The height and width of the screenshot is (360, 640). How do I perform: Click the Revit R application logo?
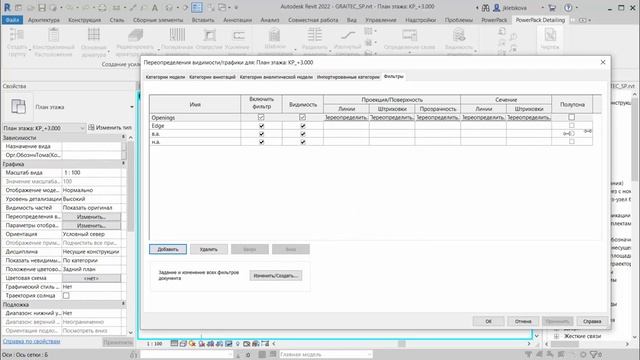tap(7, 7)
